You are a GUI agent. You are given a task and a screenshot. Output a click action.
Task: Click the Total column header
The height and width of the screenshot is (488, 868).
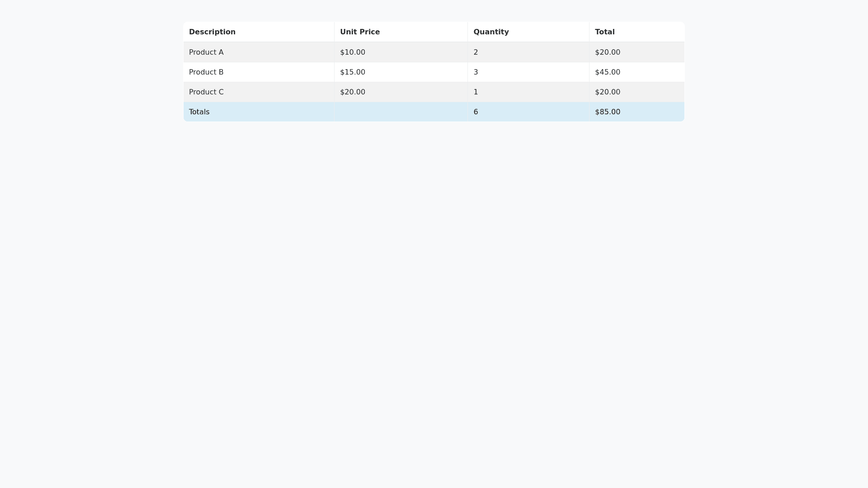[x=604, y=32]
